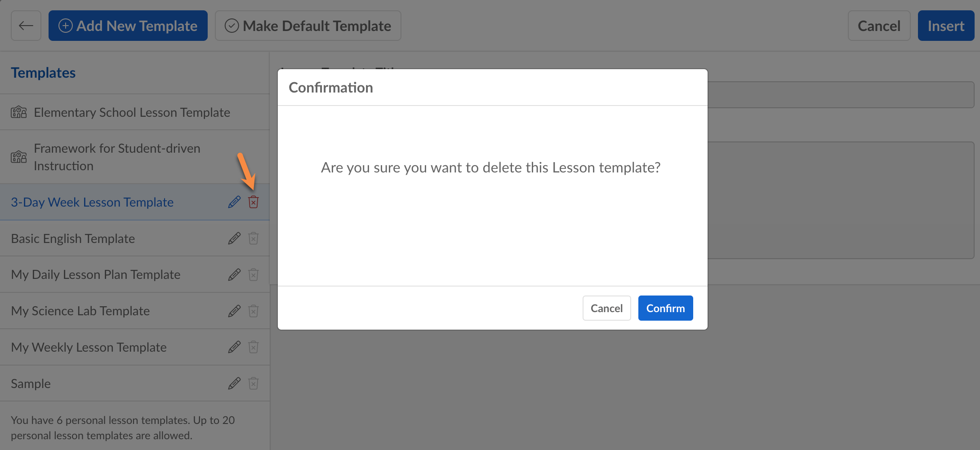The width and height of the screenshot is (980, 450).
Task: Click Add New Template button
Action: point(128,26)
